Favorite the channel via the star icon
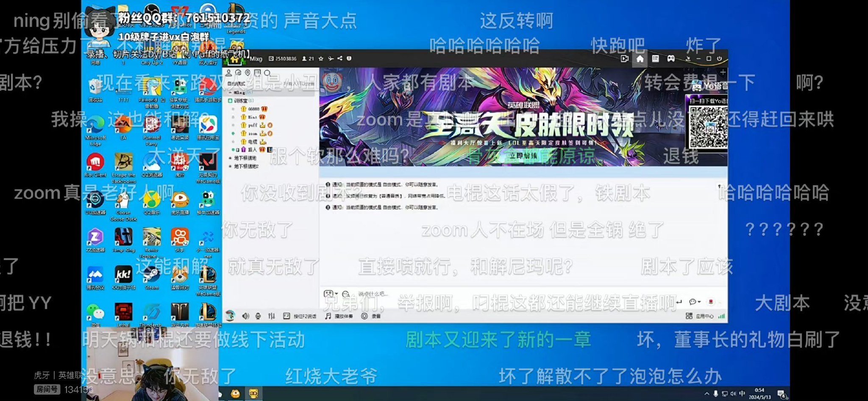Screen dimensions: 868x401 coord(321,59)
